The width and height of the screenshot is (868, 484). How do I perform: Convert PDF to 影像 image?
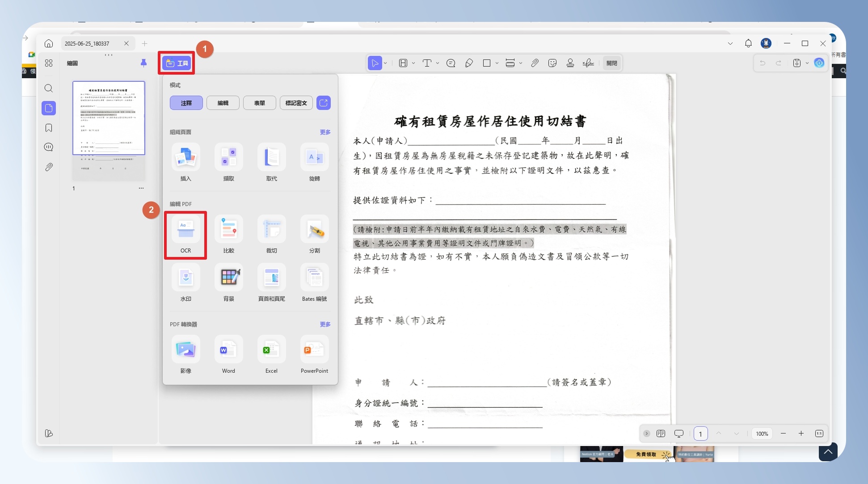pyautogui.click(x=185, y=355)
